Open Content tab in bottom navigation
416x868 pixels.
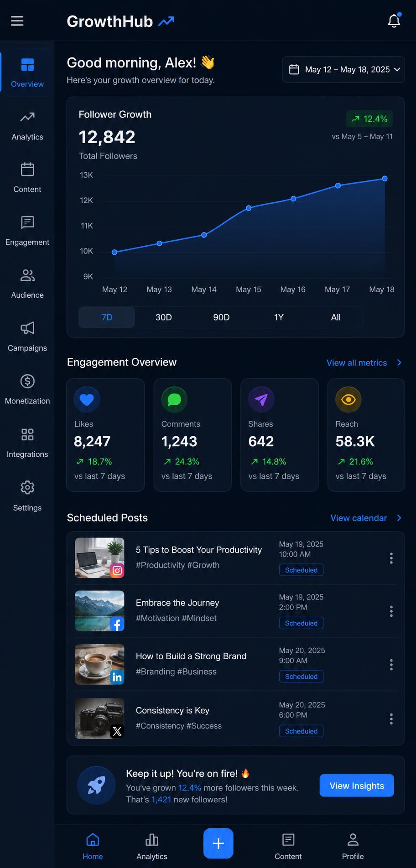(288, 846)
